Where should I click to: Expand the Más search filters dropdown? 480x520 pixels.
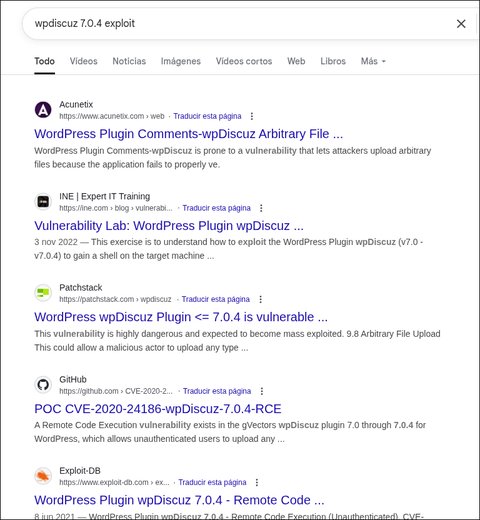(x=373, y=61)
